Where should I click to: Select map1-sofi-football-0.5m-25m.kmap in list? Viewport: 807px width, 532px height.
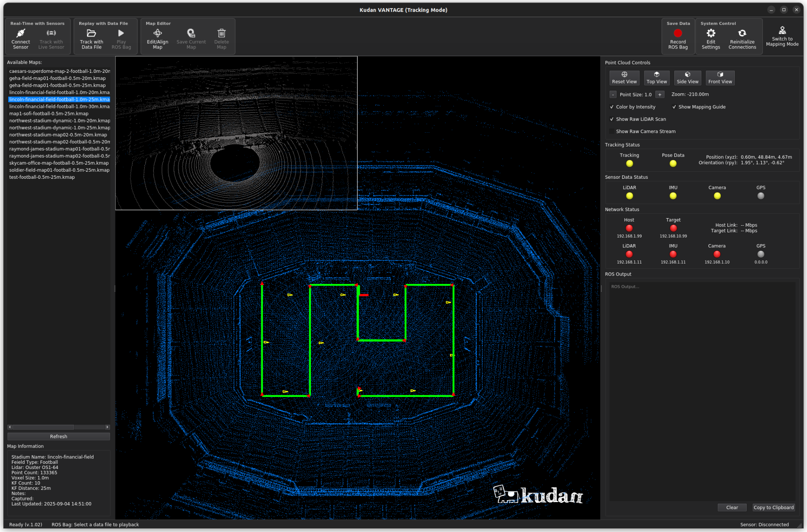(49, 113)
